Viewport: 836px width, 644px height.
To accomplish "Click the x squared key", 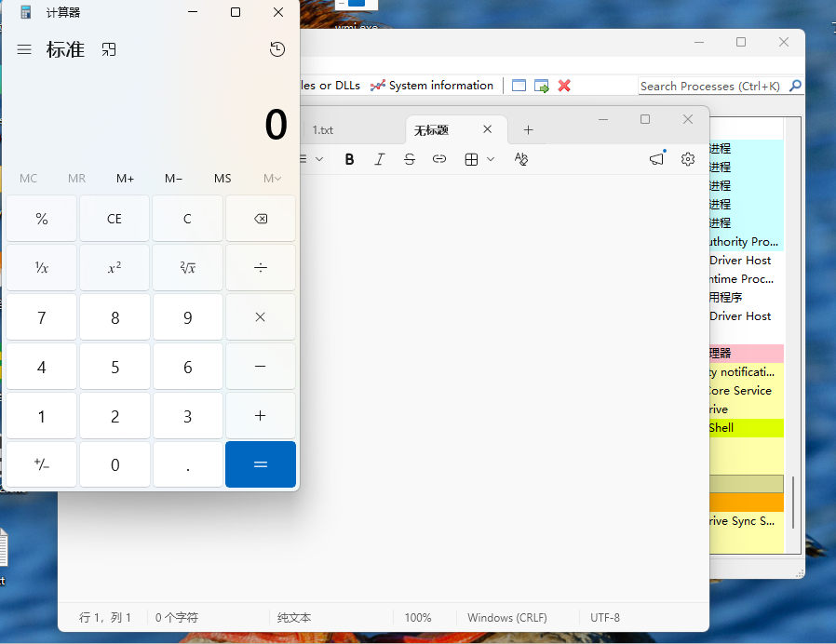I will click(x=115, y=268).
